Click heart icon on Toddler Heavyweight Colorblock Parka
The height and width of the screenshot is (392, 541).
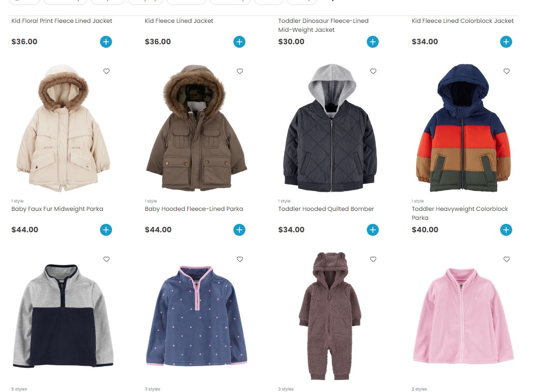[507, 71]
